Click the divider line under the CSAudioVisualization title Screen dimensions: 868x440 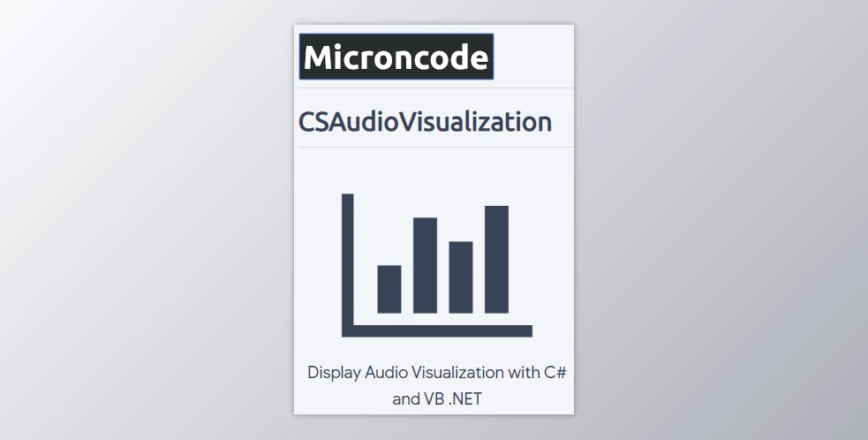pos(436,147)
